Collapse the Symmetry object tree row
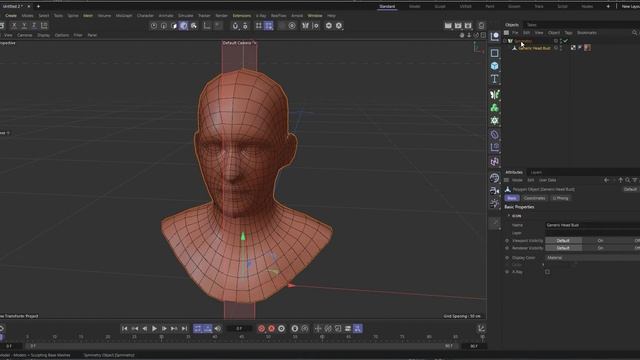This screenshot has height=360, width=640. click(505, 41)
